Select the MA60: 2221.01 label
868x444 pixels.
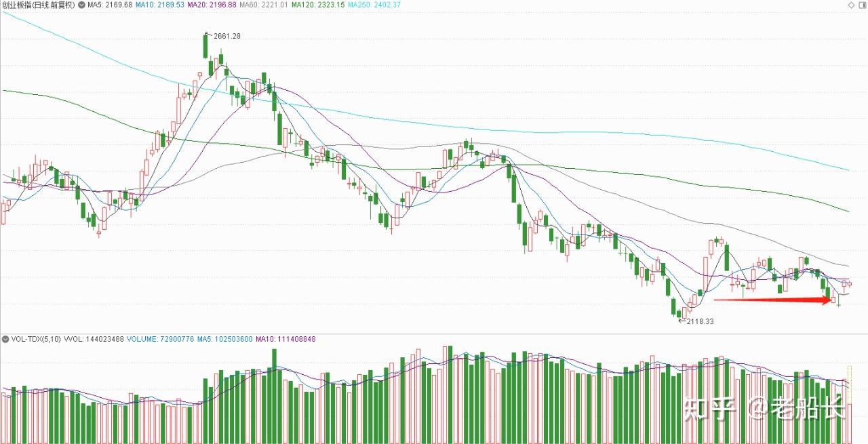pyautogui.click(x=264, y=5)
